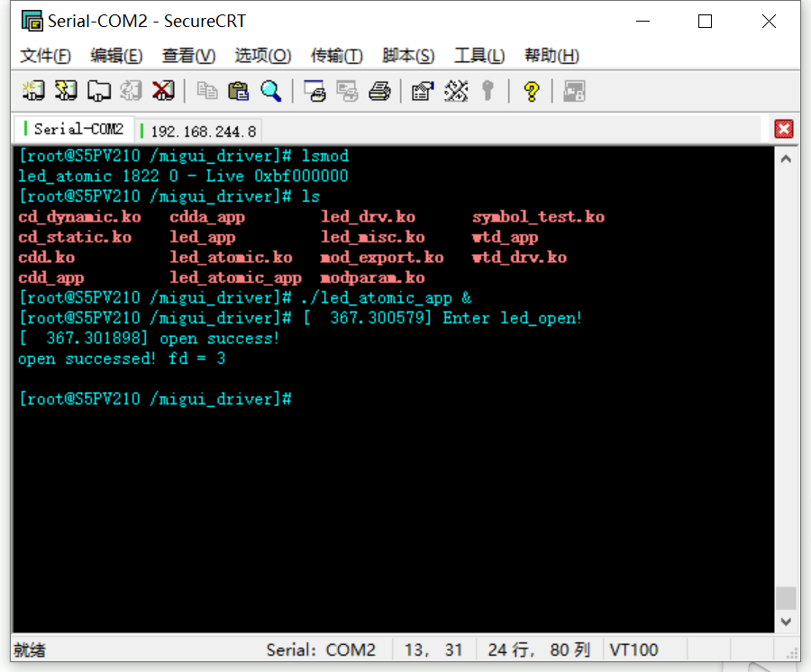811x672 pixels.
Task: Click the 'open successed! fd = 3' line
Action: [x=122, y=359]
